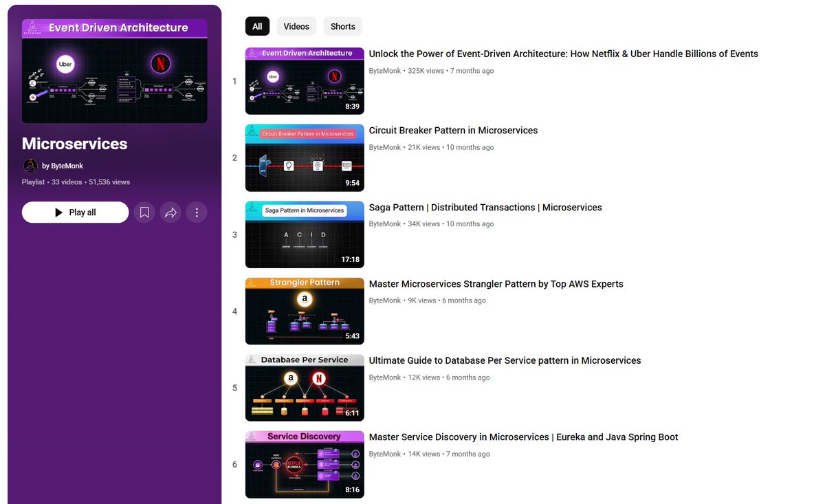Open the playlist more-options menu

click(x=197, y=212)
